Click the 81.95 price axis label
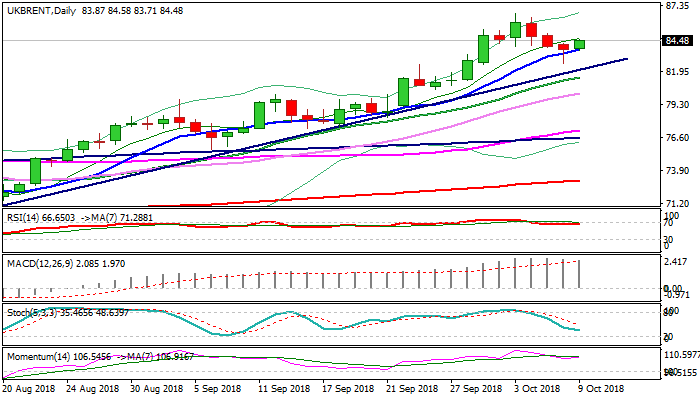This screenshot has height=400, width=700. click(678, 72)
